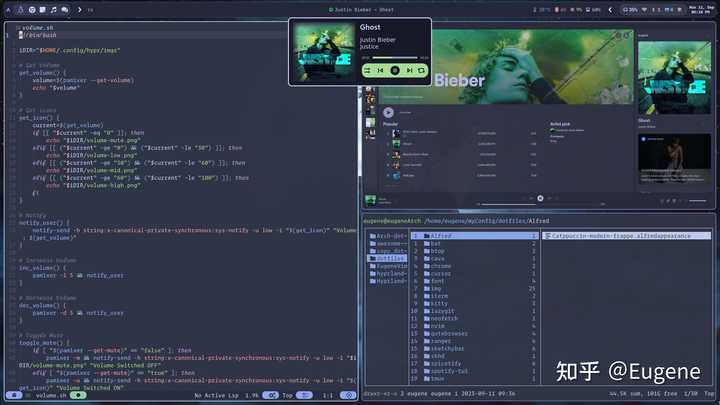Open the neofetch folder in ranger
The image size is (720, 405).
(474, 318)
